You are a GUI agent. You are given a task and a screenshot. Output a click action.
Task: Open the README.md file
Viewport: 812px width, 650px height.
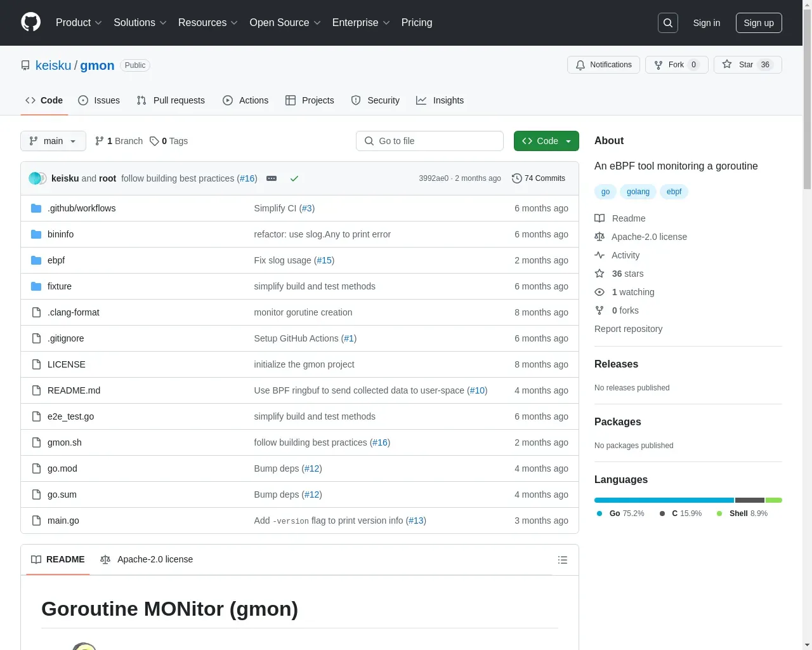pos(74,390)
